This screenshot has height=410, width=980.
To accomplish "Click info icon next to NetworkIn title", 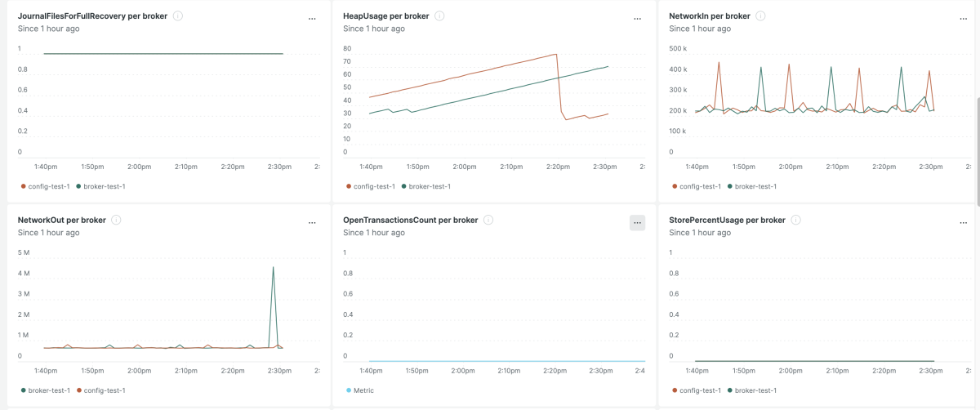I will coord(760,16).
